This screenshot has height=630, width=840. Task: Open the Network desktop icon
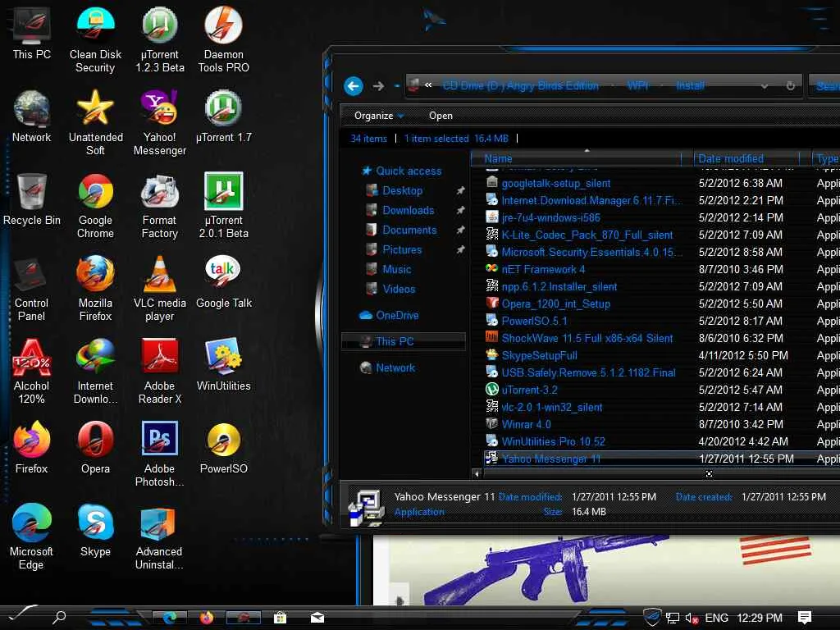pyautogui.click(x=32, y=116)
